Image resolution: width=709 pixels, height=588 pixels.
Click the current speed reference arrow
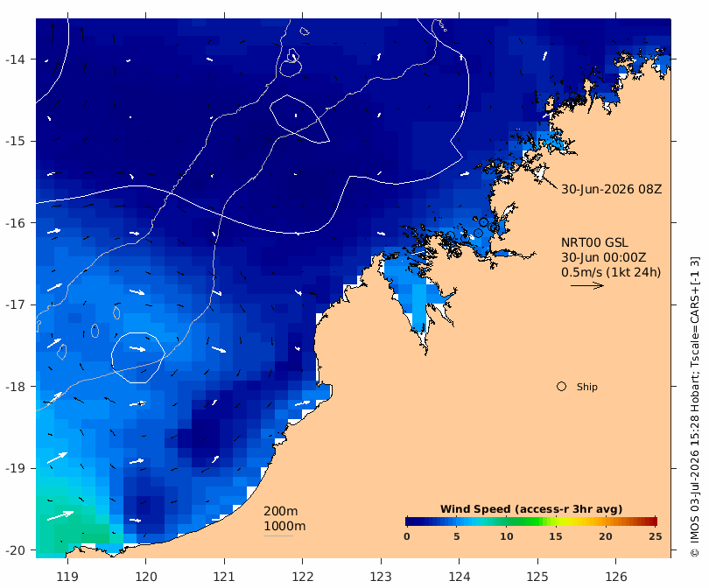coord(587,285)
